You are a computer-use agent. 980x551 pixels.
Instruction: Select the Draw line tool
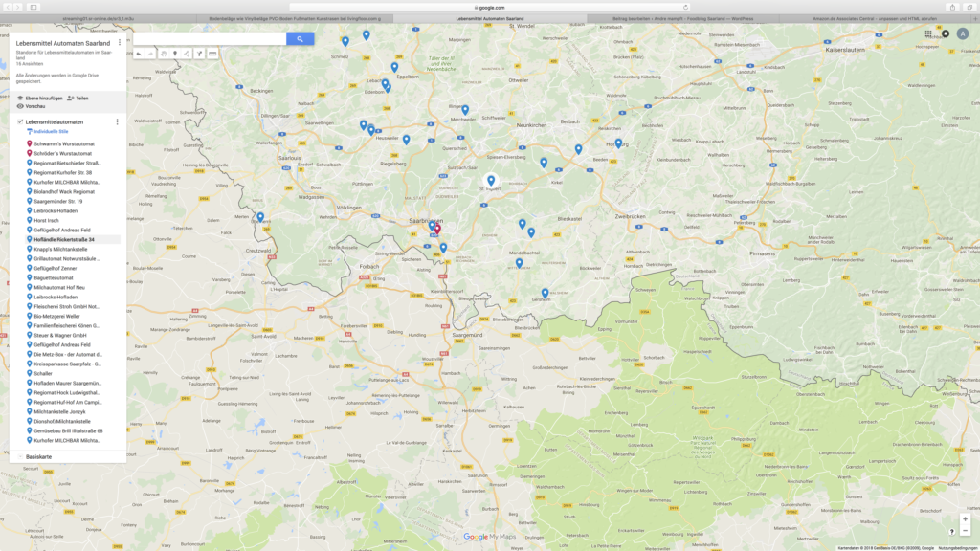187,54
